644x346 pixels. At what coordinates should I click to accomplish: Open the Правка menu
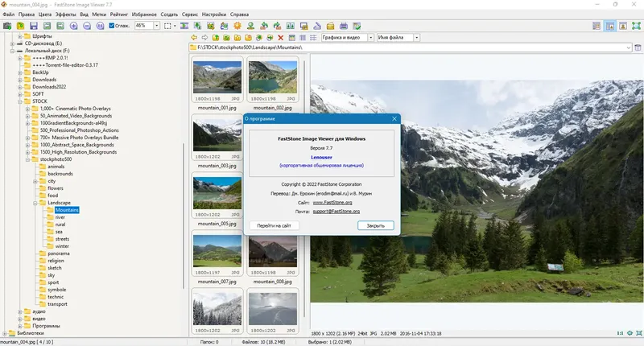[x=27, y=14]
